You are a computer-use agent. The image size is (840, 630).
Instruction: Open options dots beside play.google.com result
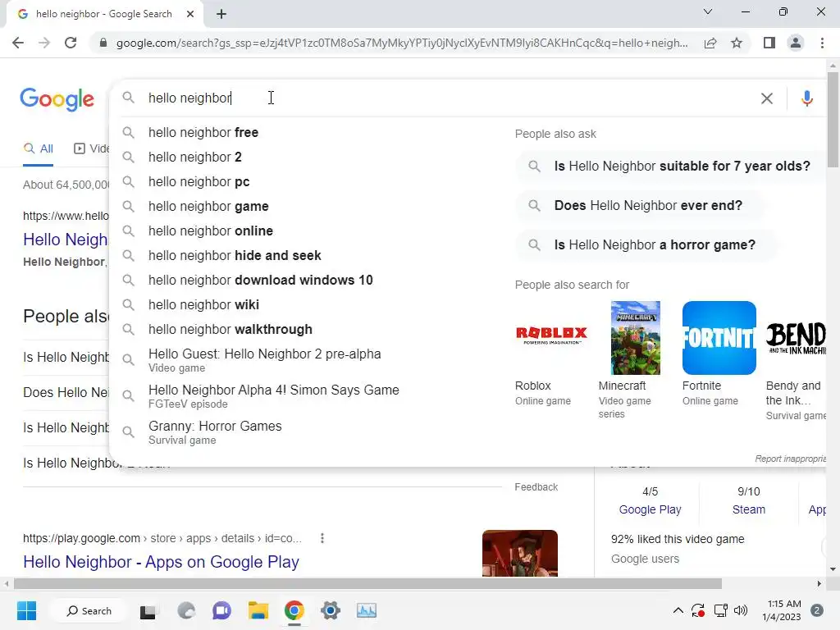pos(322,538)
